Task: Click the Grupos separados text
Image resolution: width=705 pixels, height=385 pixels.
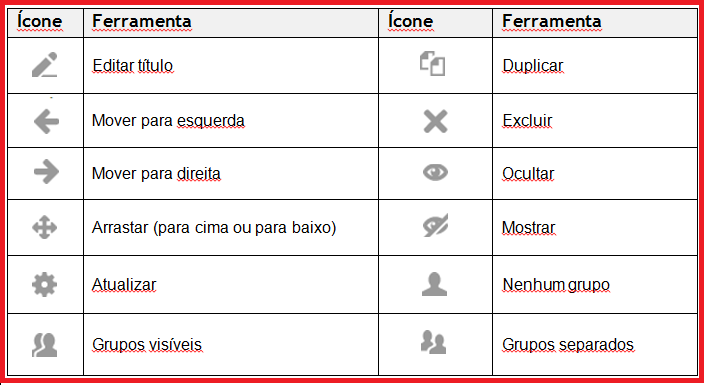Action: (568, 345)
